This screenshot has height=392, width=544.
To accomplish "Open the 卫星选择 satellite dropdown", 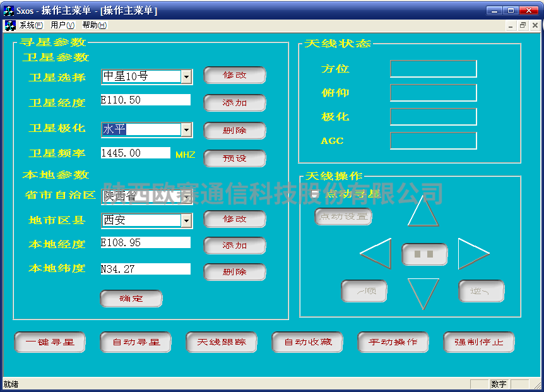I will tap(186, 76).
